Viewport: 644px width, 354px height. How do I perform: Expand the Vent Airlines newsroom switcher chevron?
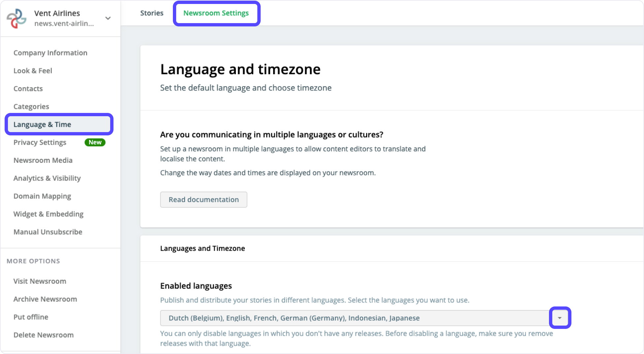(x=108, y=18)
